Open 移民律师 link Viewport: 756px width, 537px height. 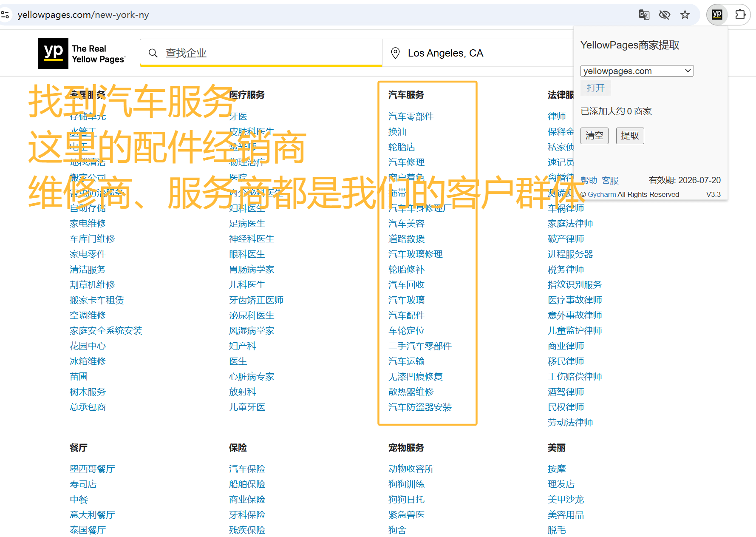tap(566, 361)
